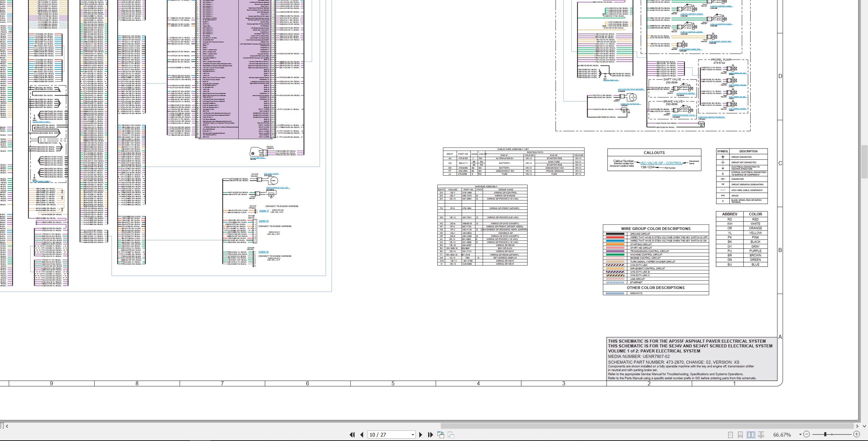The width and height of the screenshot is (868, 441).
Task: Switch to continuous scrolling view
Action: pos(741,435)
